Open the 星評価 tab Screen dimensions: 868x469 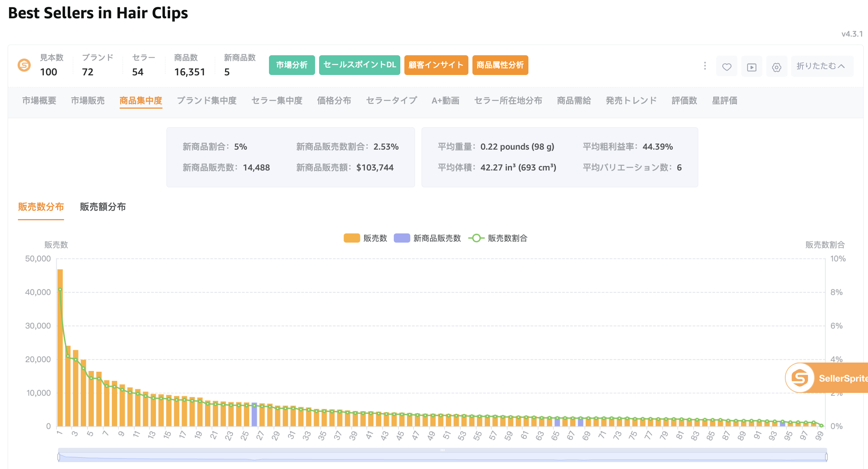(x=725, y=101)
